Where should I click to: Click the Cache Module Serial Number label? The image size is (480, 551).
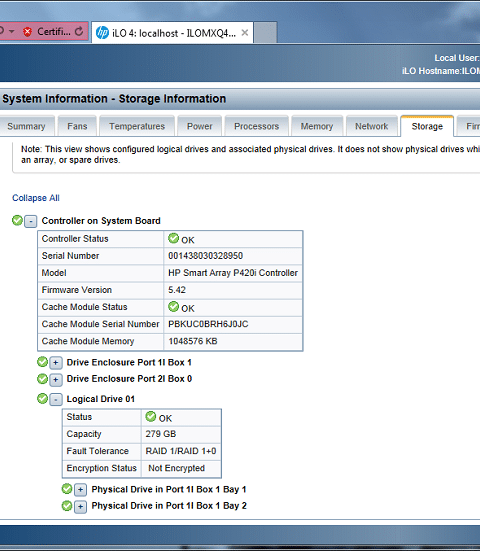pyautogui.click(x=100, y=324)
